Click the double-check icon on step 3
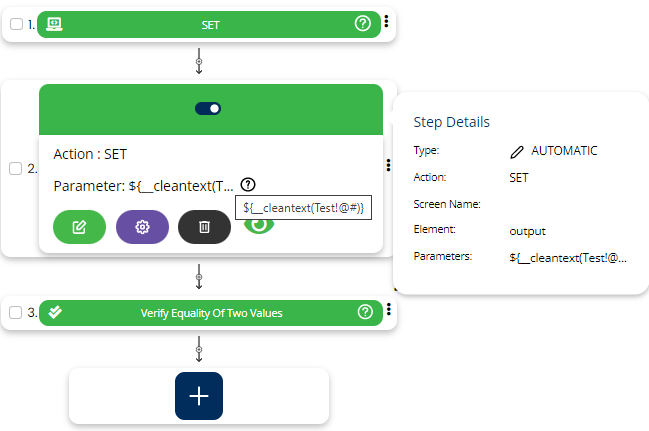 pyautogui.click(x=55, y=312)
